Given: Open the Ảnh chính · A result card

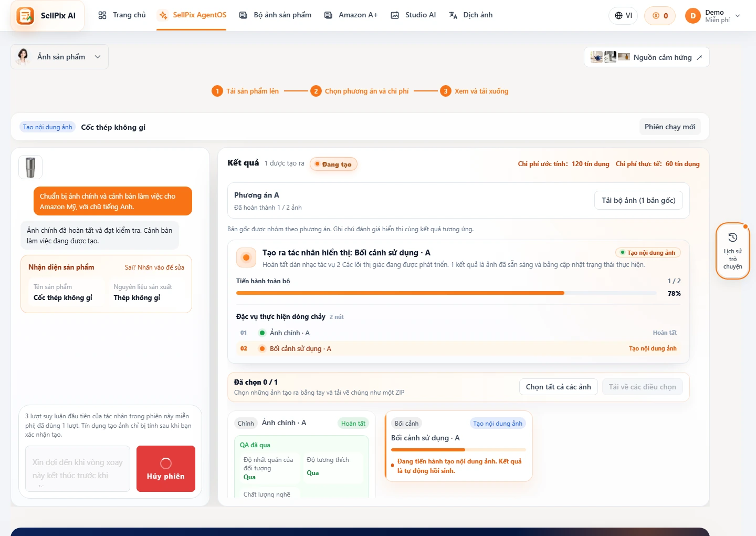Looking at the screenshot, I should 302,455.
